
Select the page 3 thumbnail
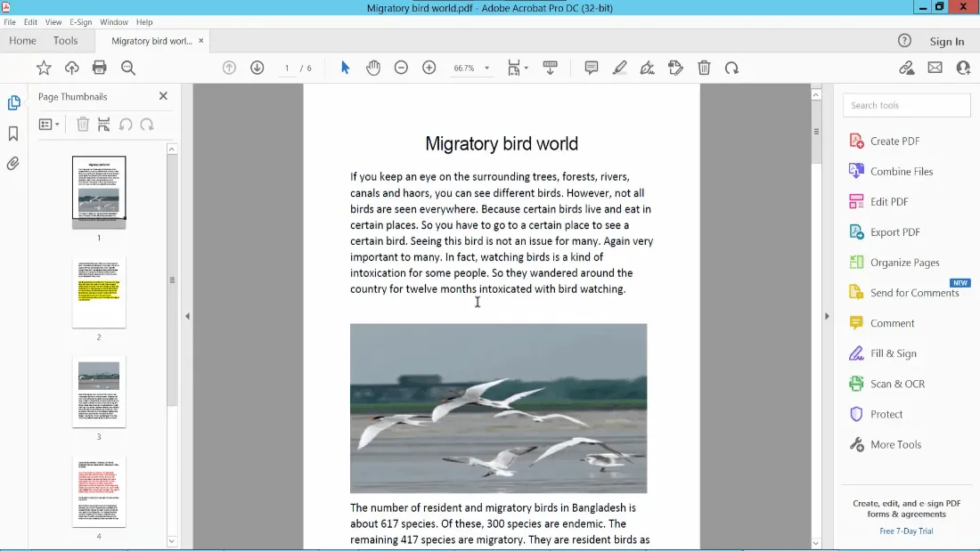click(99, 392)
